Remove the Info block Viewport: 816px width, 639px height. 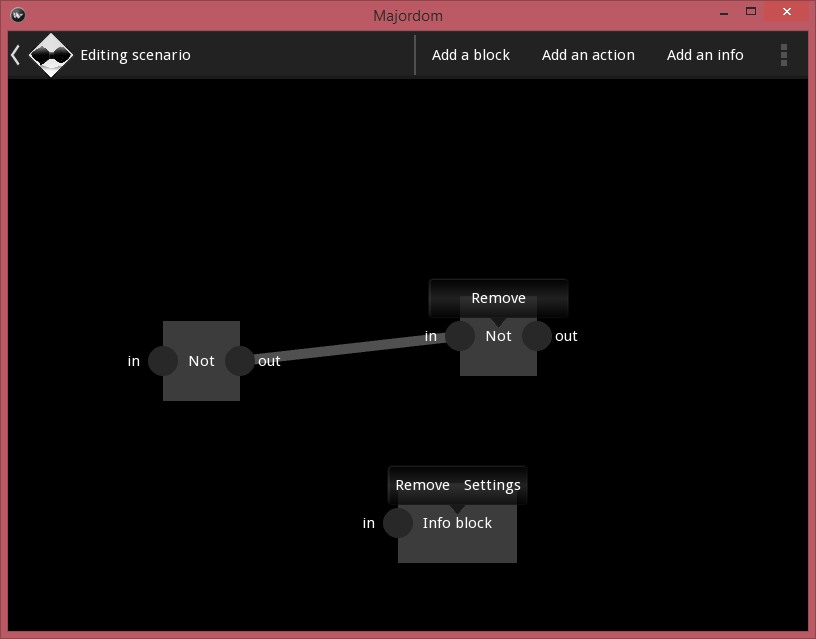pos(422,484)
